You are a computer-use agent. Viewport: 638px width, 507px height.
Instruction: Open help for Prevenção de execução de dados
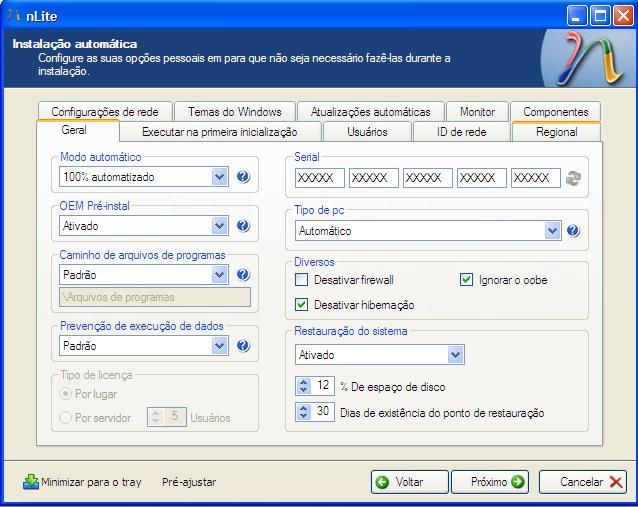[243, 345]
